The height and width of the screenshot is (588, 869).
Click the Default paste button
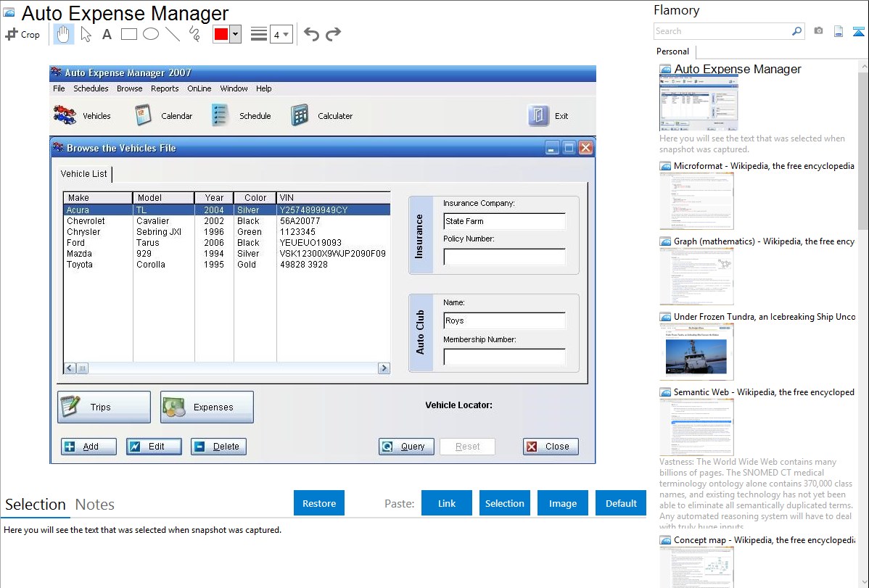click(x=621, y=503)
